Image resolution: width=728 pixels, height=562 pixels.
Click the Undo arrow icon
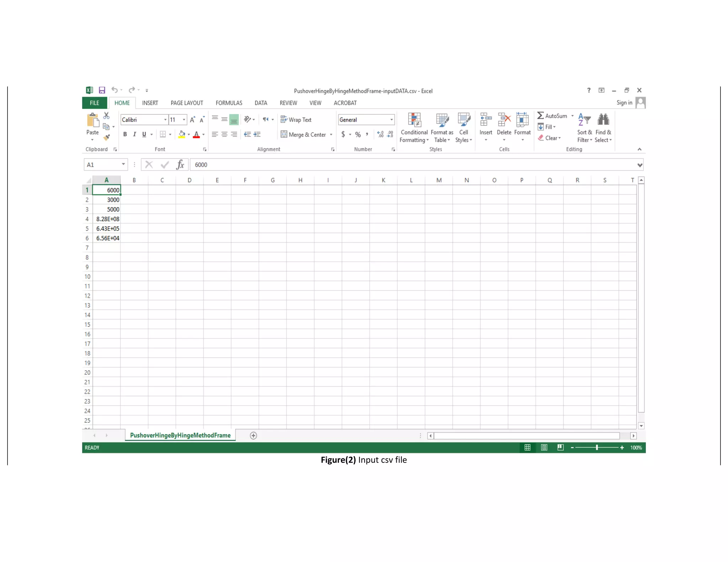[114, 90]
